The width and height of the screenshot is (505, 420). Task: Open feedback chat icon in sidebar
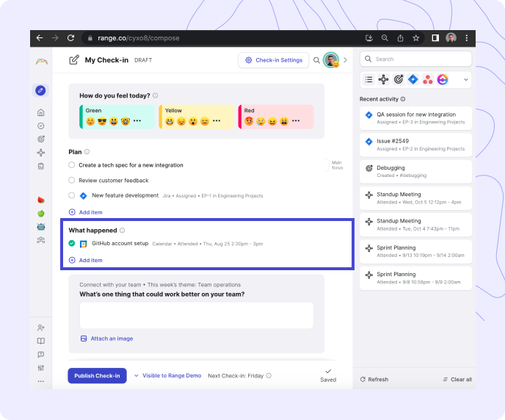pyautogui.click(x=41, y=355)
